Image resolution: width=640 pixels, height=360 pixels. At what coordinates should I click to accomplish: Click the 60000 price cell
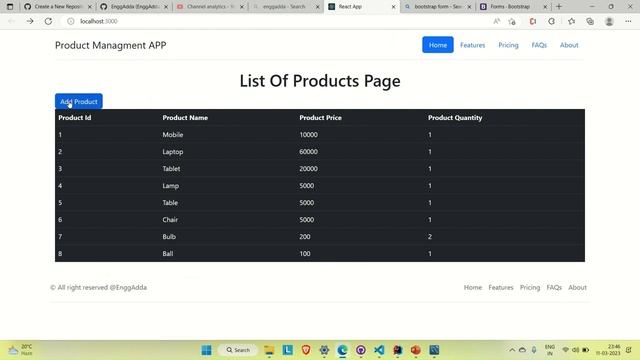pos(308,152)
